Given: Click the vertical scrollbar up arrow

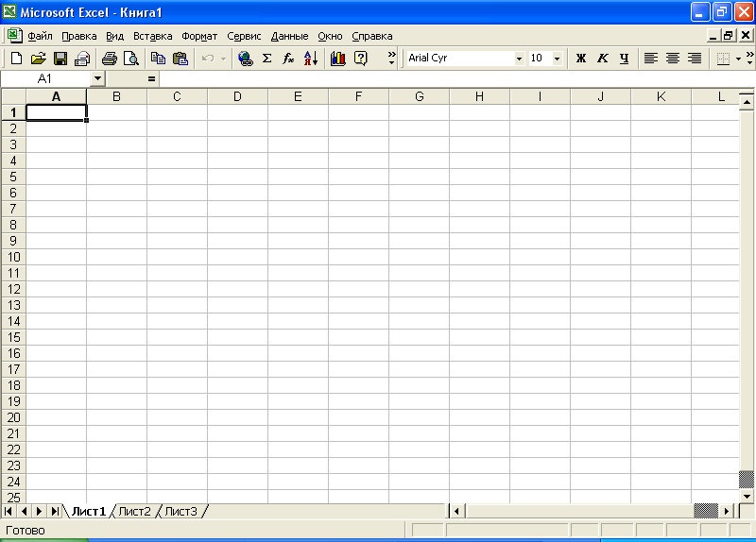Looking at the screenshot, I should (x=747, y=102).
